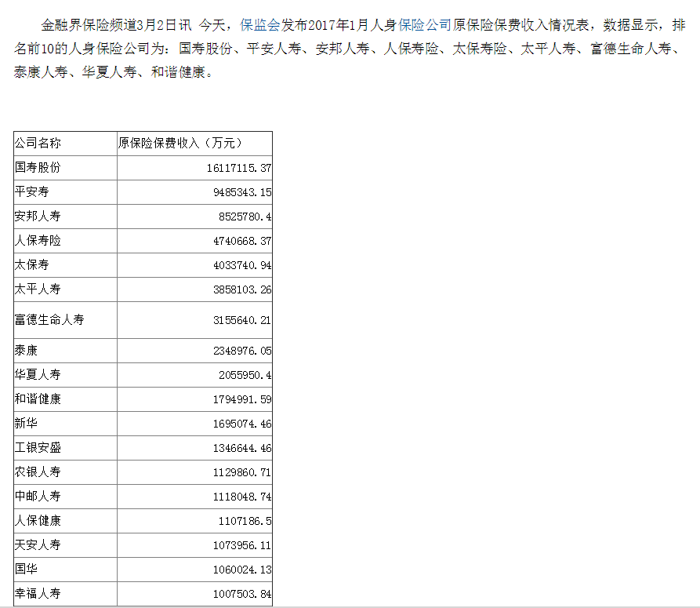
Task: Click the 中邮人寿 company cell
Action: pos(66,497)
